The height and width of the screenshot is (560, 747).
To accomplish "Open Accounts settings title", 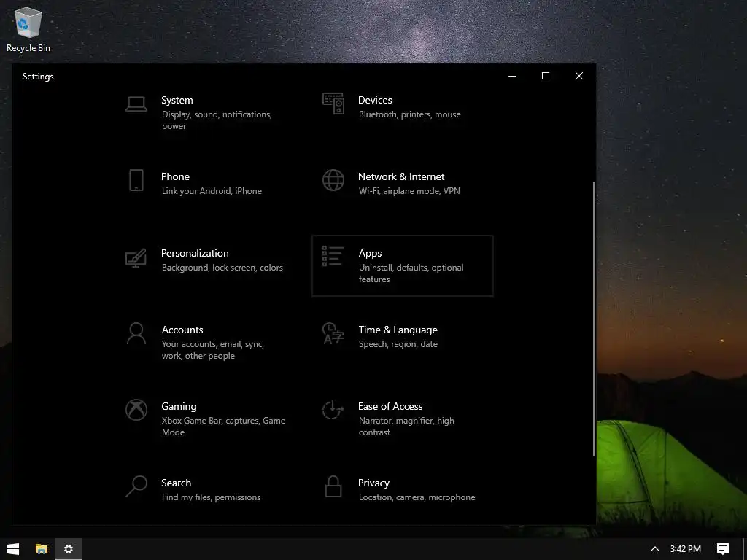I will pos(182,330).
